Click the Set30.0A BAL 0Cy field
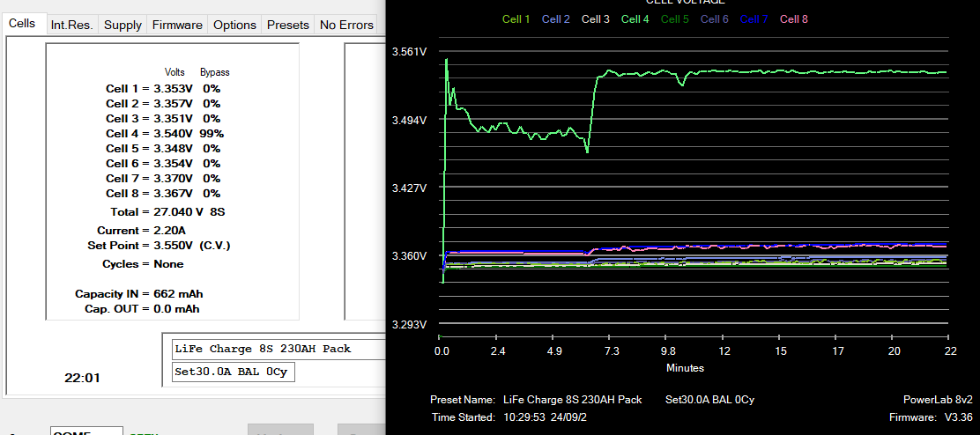 233,372
